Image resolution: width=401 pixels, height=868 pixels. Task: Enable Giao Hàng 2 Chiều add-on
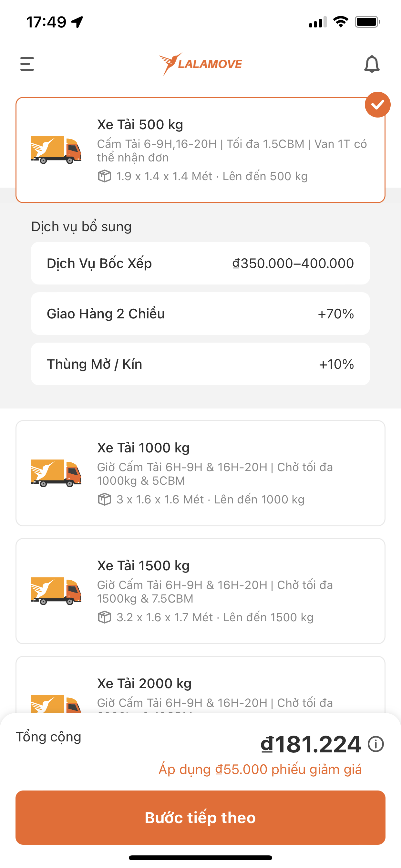[200, 314]
